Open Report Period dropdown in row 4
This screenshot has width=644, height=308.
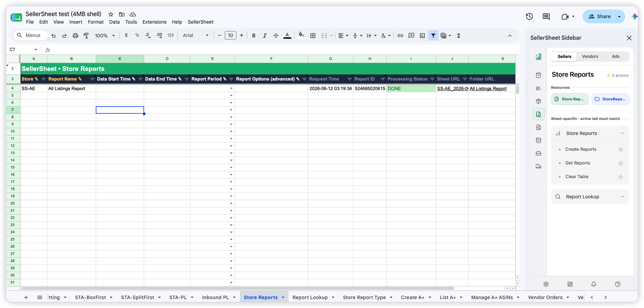(x=231, y=88)
